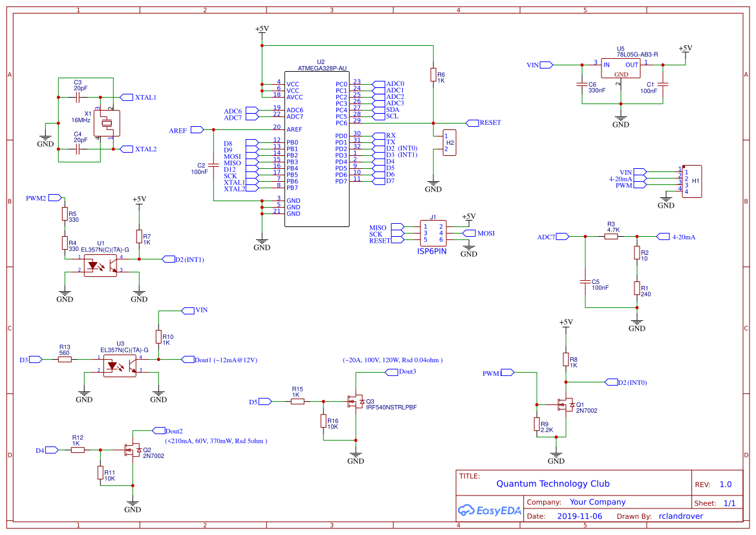Select the 16MHz crystal X1 symbol

click(x=105, y=122)
